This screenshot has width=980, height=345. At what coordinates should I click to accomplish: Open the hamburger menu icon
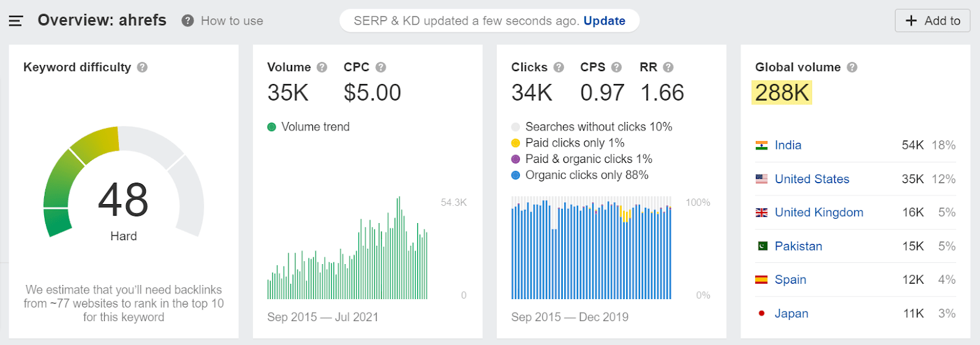pos(16,21)
